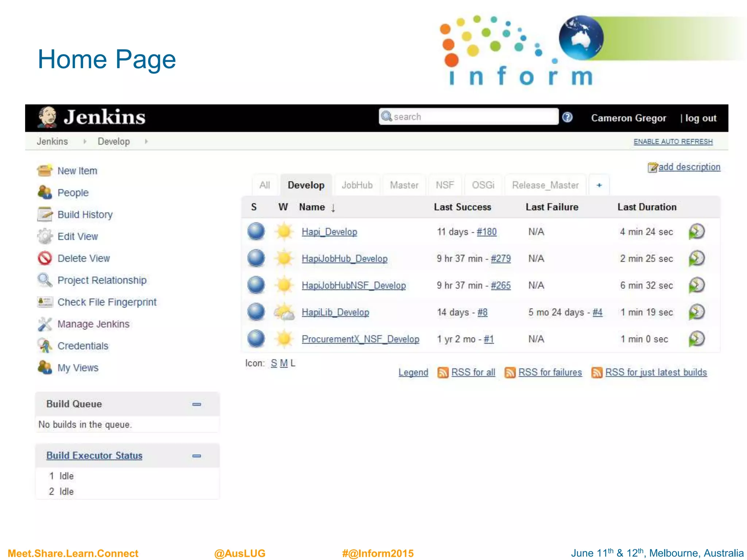Click the Delete View prohibited icon

tap(45, 258)
